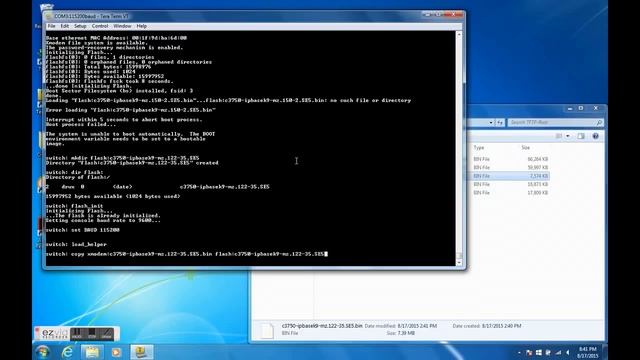Click the c3750-ipbasek9 filename in details pane
Viewport: 640px width, 360px height.
click(x=322, y=326)
